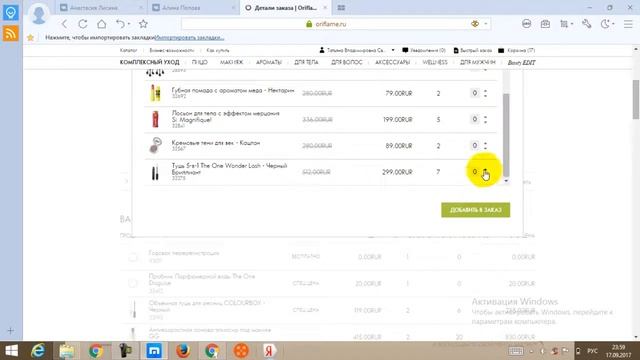The width and height of the screenshot is (640, 360).
Task: Go to the browser home page
Action: (102, 24)
